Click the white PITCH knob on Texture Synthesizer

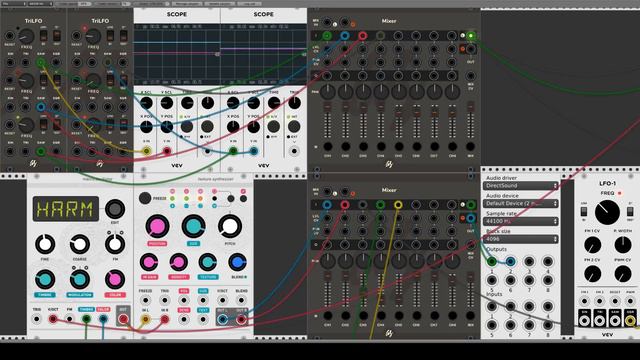230,227
